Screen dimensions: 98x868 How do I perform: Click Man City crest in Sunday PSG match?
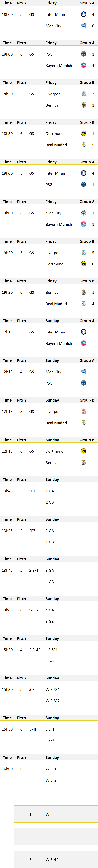(84, 372)
